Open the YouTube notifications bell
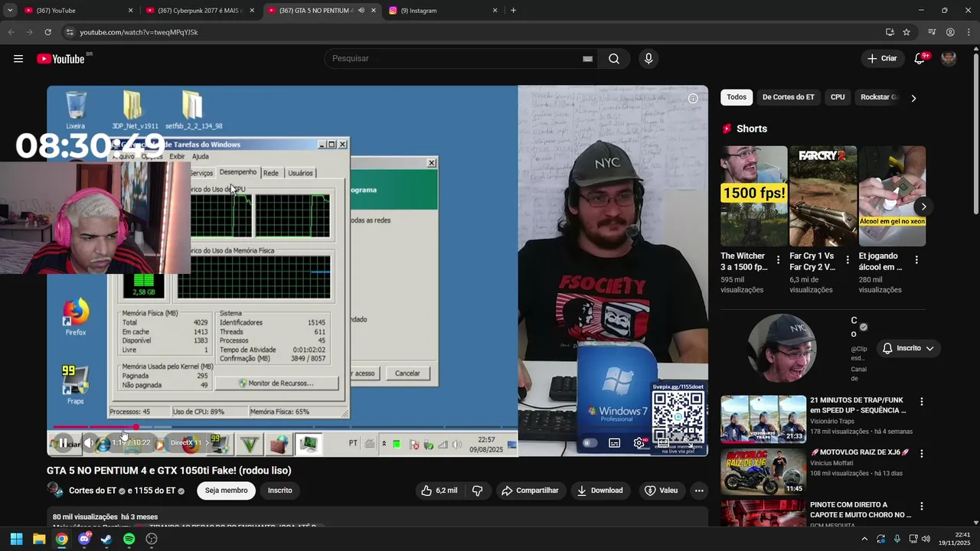The image size is (980, 551). point(920,59)
